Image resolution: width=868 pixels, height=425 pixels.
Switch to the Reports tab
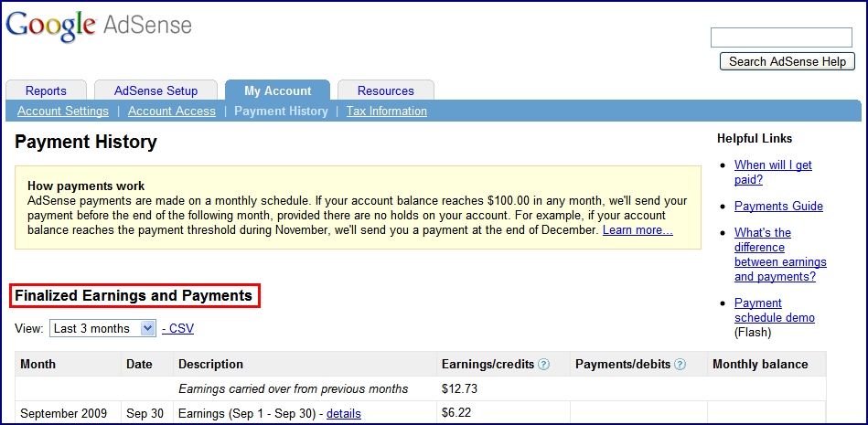click(x=46, y=90)
